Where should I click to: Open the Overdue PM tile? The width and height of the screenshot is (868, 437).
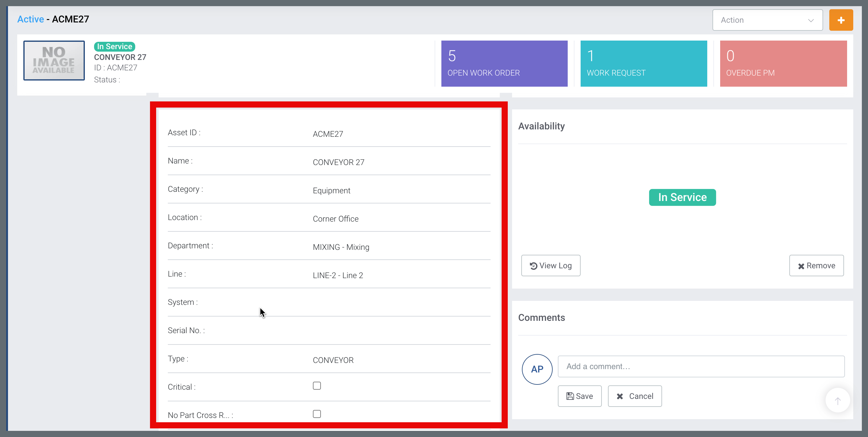(x=783, y=64)
